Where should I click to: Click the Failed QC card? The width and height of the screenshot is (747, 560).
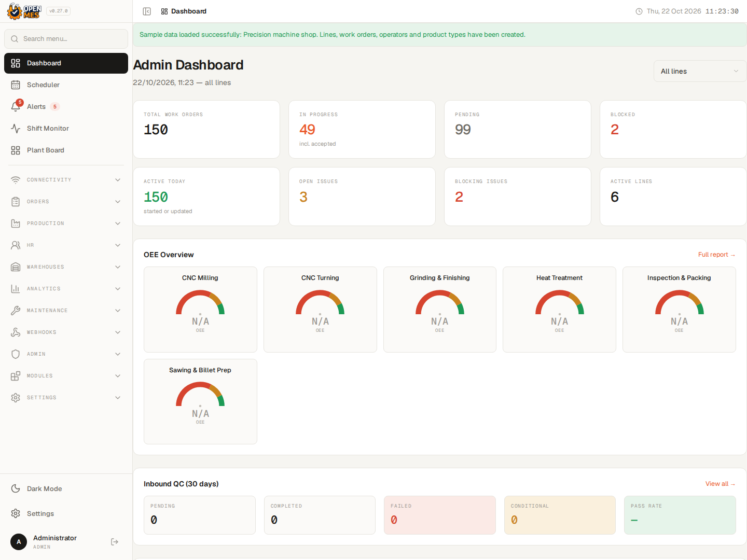click(x=440, y=515)
